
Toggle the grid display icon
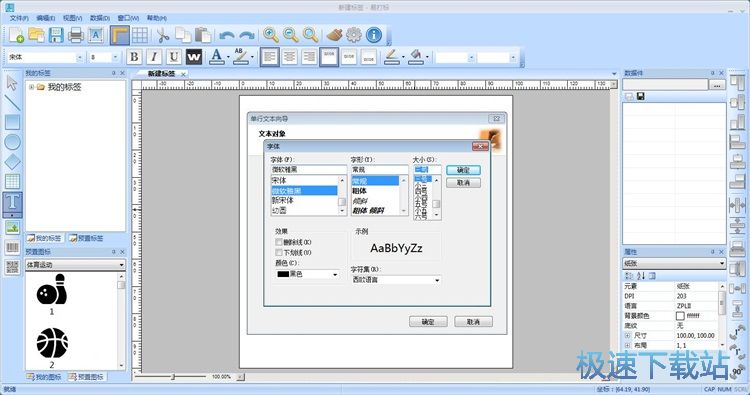(x=140, y=35)
